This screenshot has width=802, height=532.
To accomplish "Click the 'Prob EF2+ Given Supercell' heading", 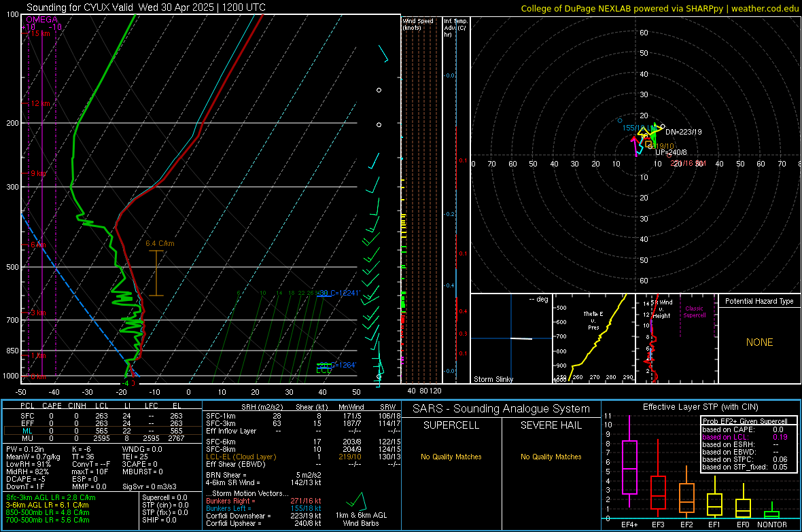I will point(745,421).
